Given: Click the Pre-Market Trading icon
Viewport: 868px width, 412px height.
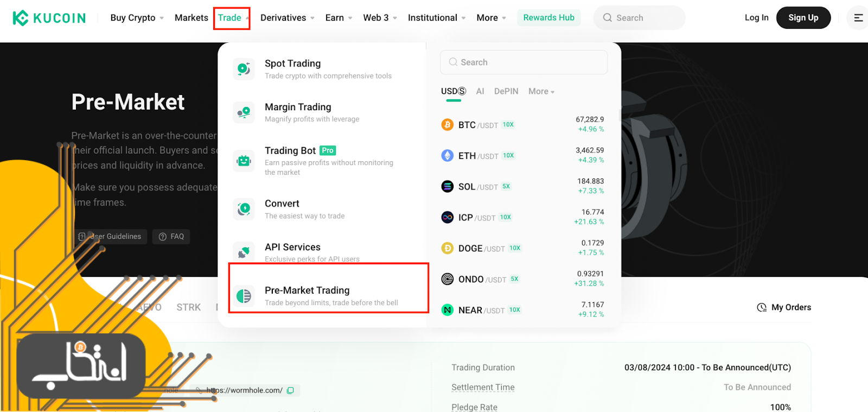Looking at the screenshot, I should coord(244,296).
